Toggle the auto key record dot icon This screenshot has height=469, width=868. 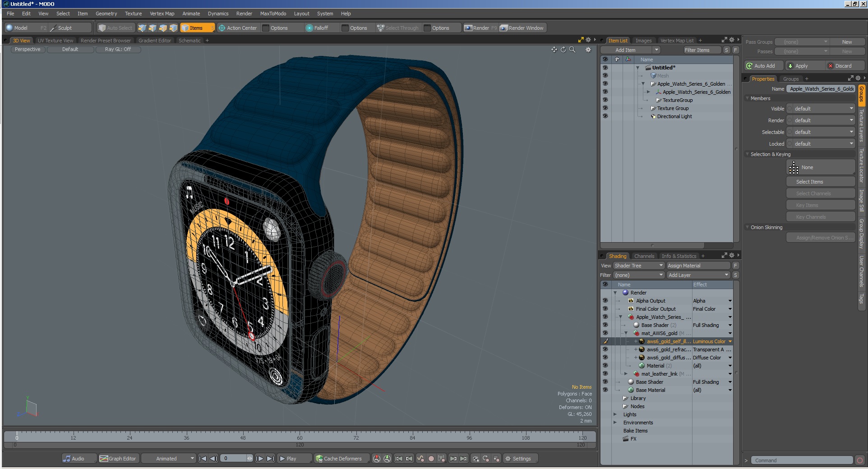431,459
